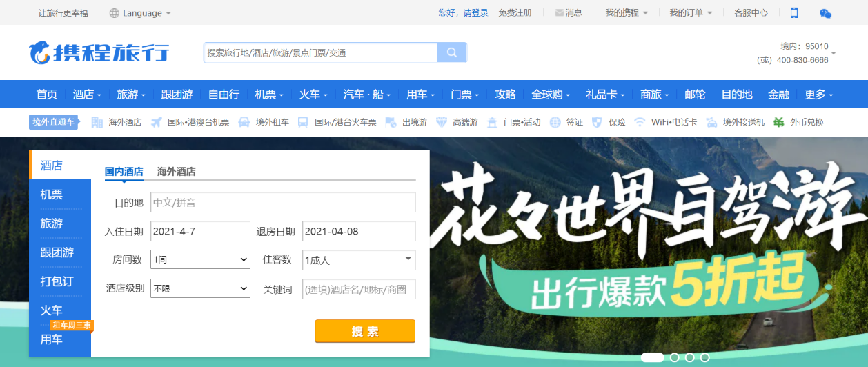This screenshot has height=367, width=868.
Task: Open the 客服中心 link
Action: point(751,12)
